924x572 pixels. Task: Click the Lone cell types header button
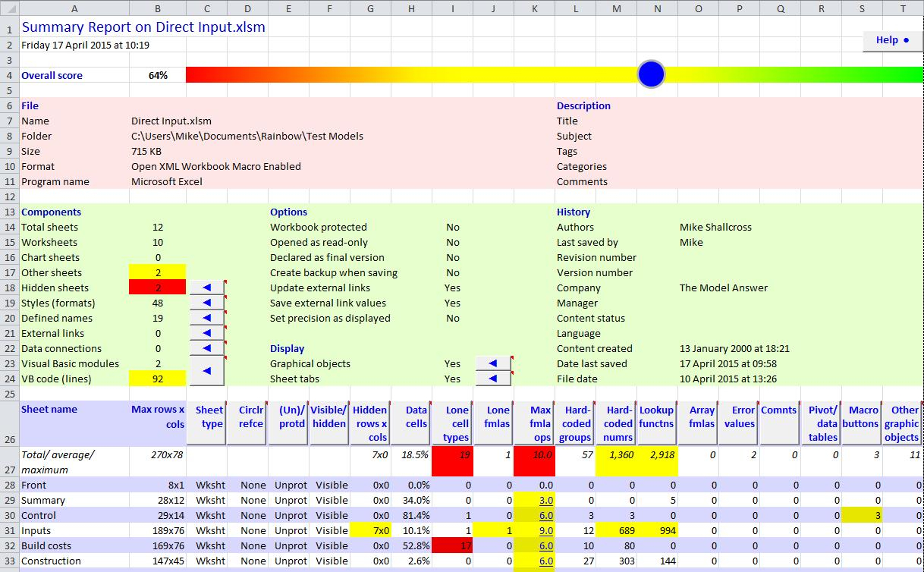click(452, 423)
